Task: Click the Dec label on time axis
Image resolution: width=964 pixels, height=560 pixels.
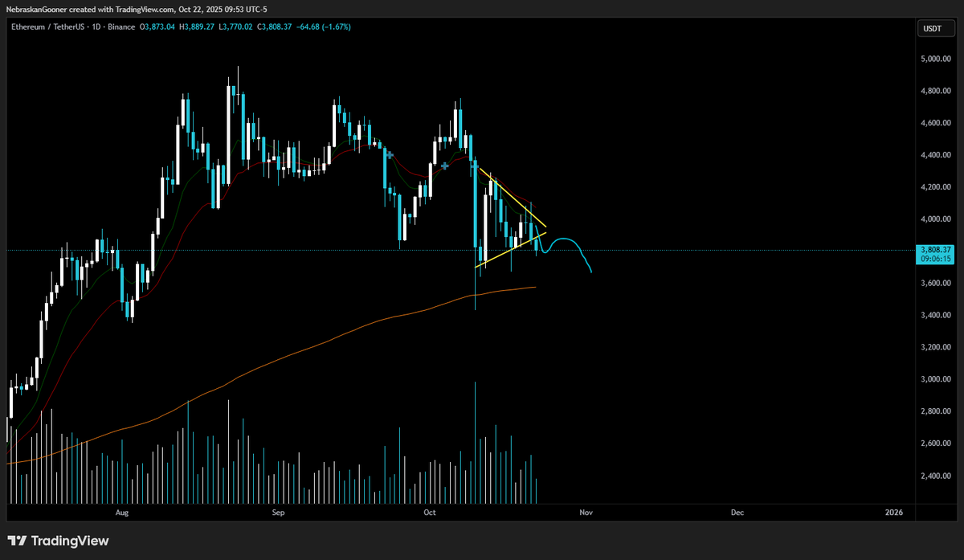Action: tap(737, 512)
